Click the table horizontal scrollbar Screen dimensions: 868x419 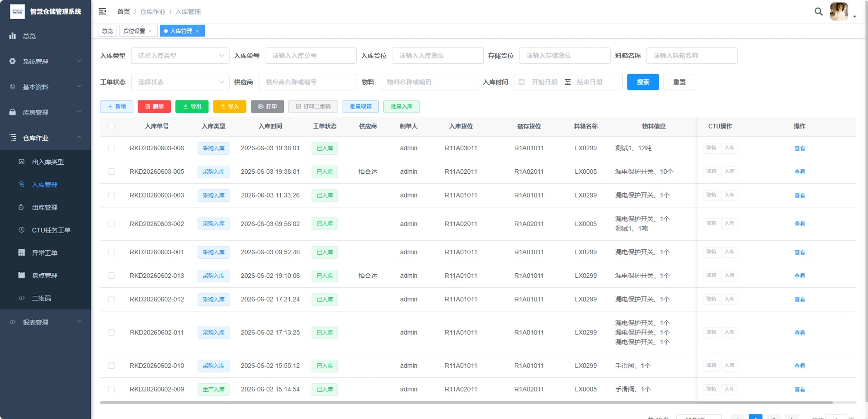coord(466,402)
